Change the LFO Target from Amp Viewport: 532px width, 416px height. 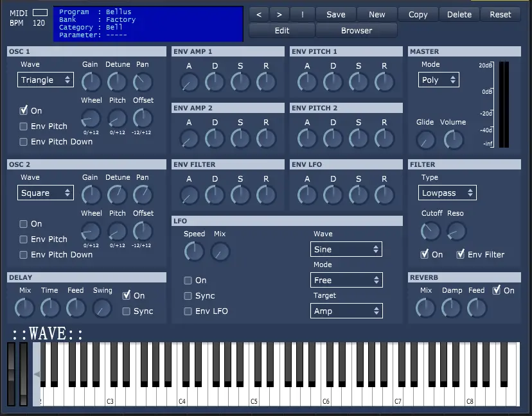tap(346, 311)
